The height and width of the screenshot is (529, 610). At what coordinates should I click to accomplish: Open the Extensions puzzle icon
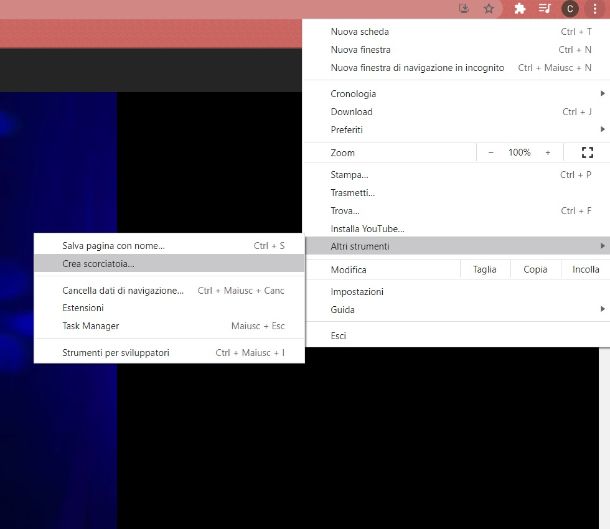520,9
